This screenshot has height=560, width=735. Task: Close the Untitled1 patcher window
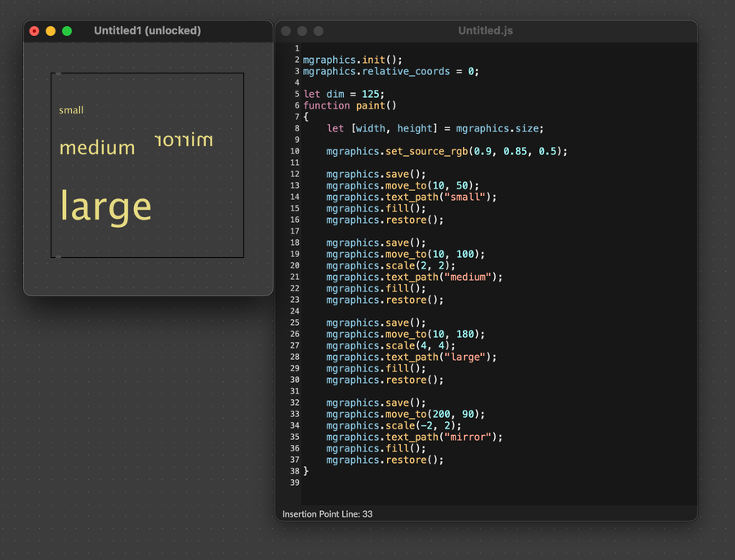coord(34,31)
